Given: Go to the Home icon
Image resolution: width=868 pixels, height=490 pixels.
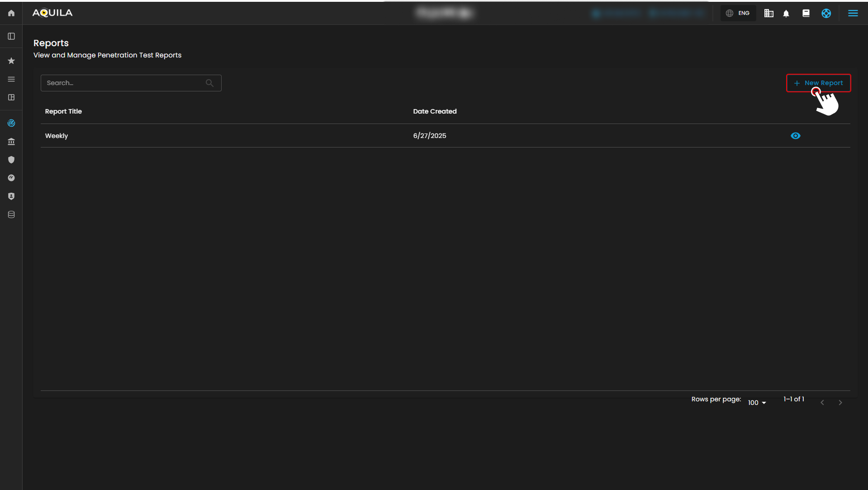Looking at the screenshot, I should tap(11, 13).
